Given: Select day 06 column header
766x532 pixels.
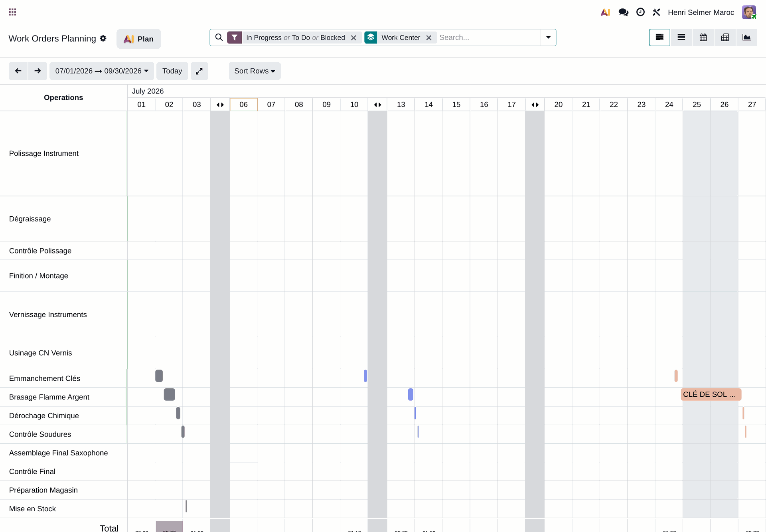Looking at the screenshot, I should pos(244,105).
